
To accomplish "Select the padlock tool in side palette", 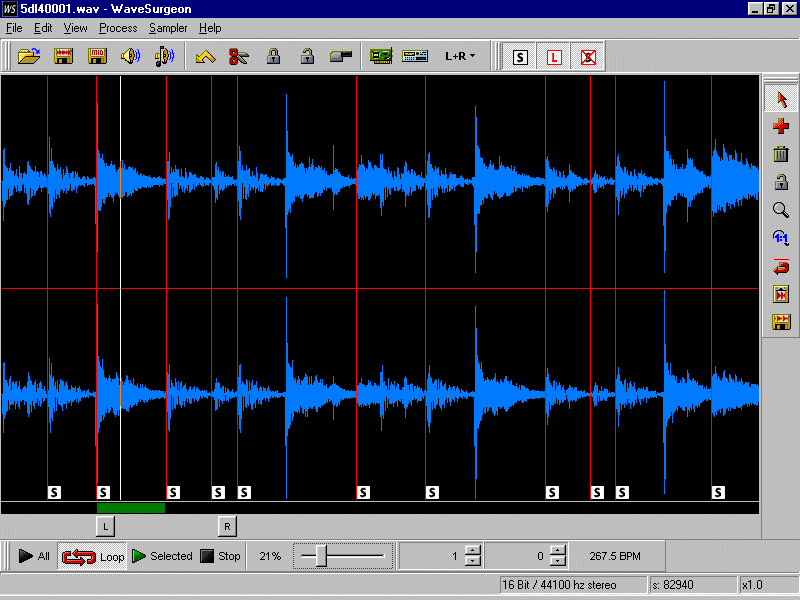I will tap(781, 182).
